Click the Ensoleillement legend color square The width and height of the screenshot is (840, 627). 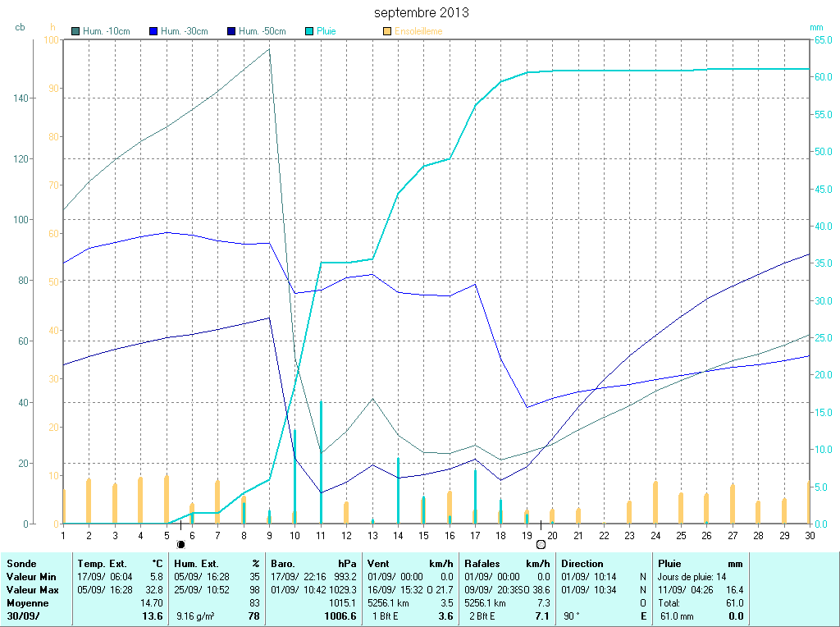387,31
